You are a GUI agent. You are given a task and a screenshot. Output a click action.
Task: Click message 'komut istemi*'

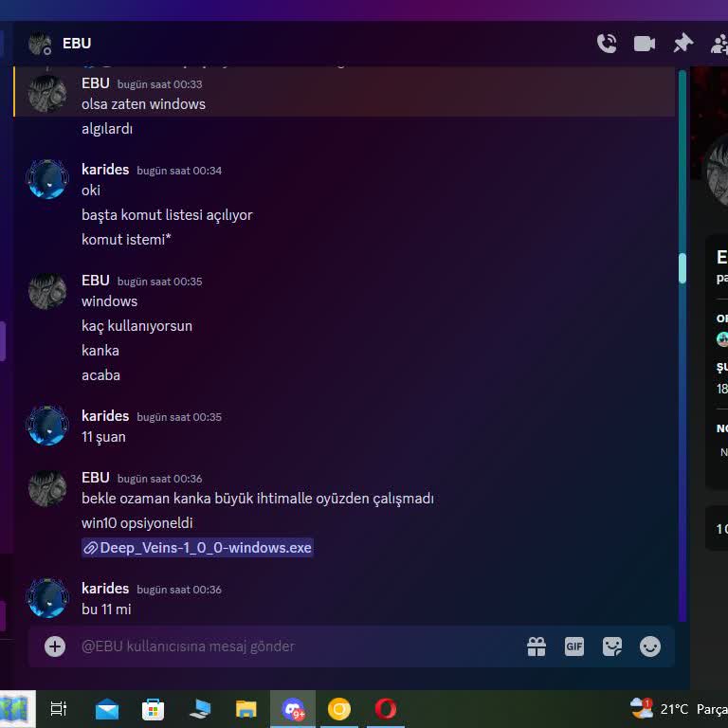pos(126,240)
